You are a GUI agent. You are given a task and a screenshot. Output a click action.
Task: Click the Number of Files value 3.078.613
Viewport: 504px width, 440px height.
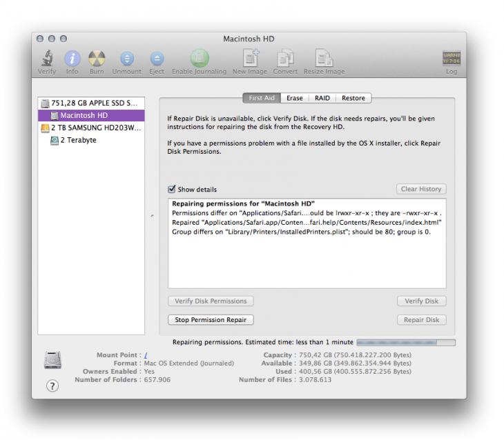(x=315, y=379)
